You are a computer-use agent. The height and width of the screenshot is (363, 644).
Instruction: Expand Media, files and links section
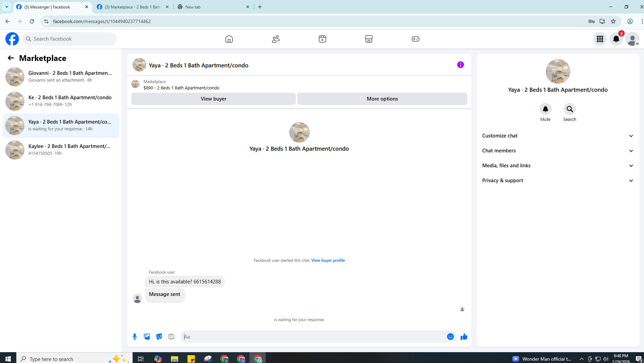pos(558,166)
